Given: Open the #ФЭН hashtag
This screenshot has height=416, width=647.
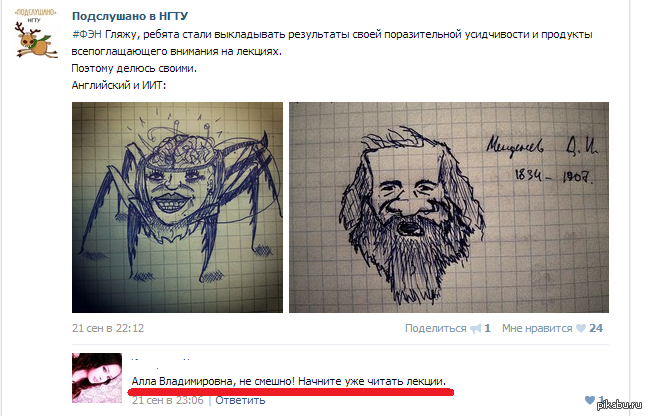Looking at the screenshot, I should click(x=87, y=34).
